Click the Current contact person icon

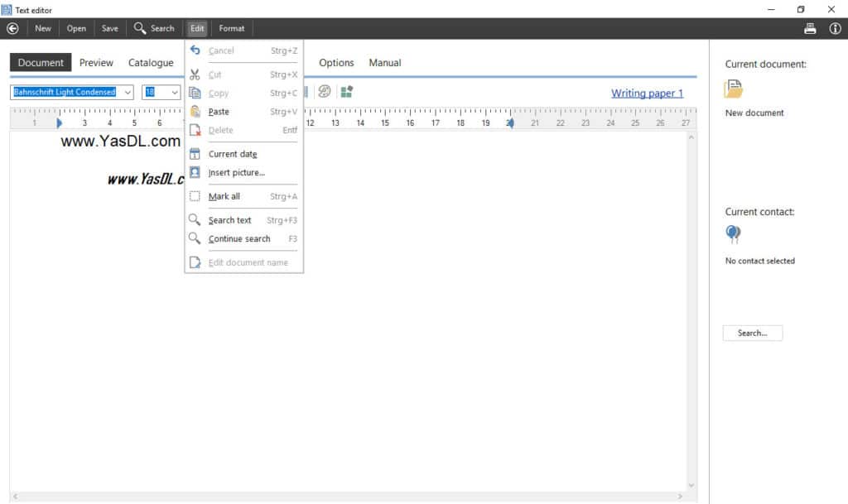(x=734, y=233)
